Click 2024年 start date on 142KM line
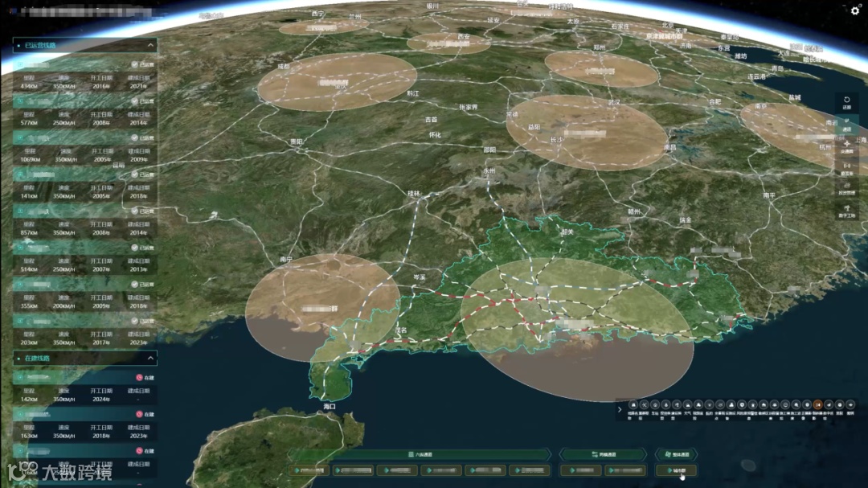 tap(101, 399)
